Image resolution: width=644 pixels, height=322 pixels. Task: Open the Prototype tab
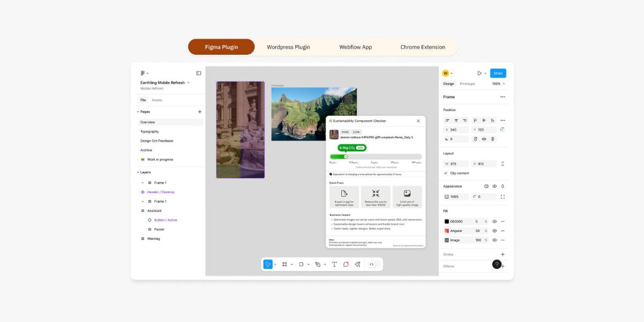coord(467,84)
